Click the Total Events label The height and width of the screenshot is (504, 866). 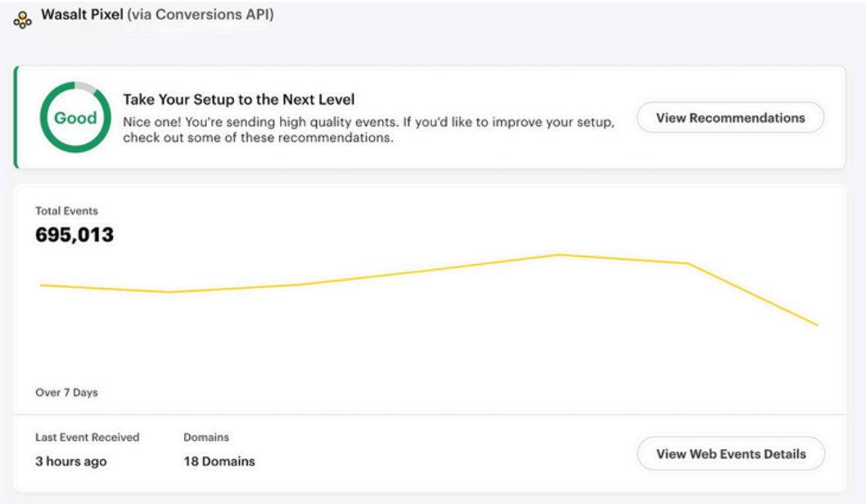[x=66, y=211]
